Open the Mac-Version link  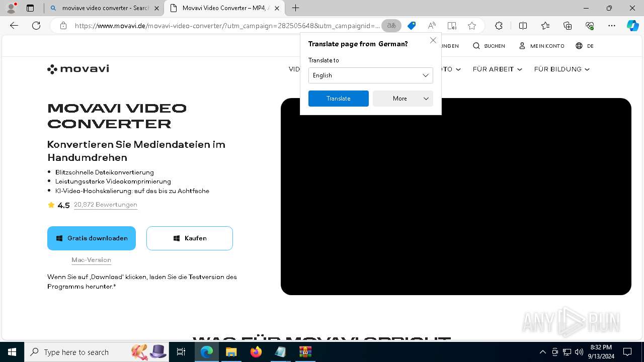tap(91, 260)
